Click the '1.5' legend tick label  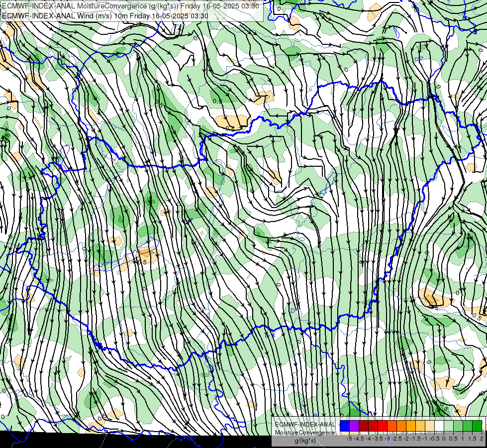point(472,439)
